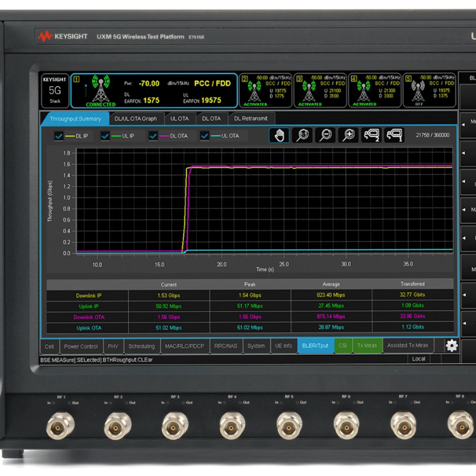Zoom out of the throughput graph
476x476 pixels.
pyautogui.click(x=326, y=135)
